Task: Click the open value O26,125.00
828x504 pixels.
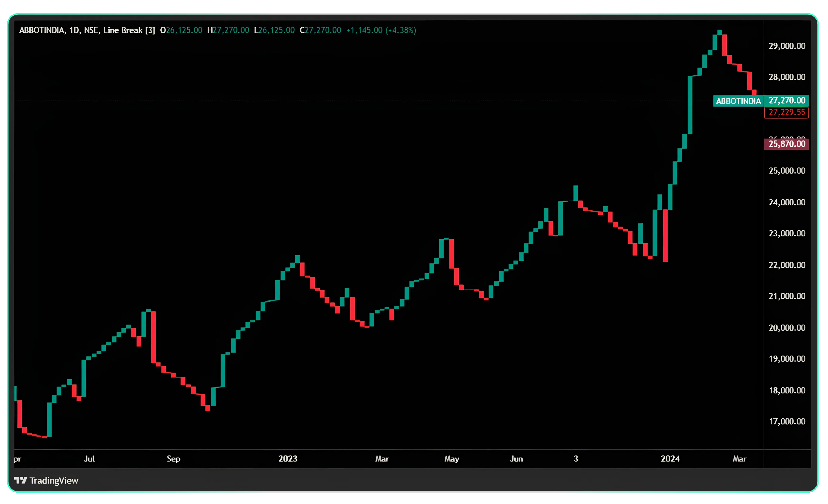Action: (x=181, y=30)
